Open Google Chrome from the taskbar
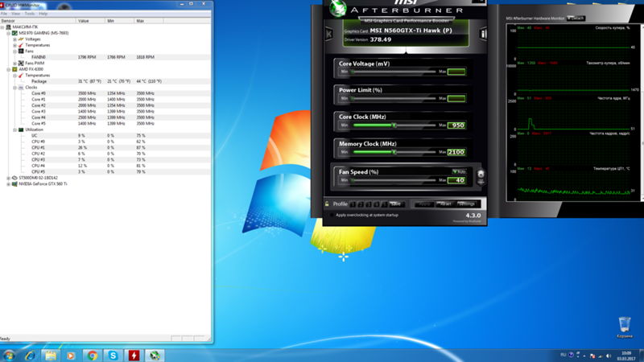The height and width of the screenshot is (362, 644). point(92,355)
